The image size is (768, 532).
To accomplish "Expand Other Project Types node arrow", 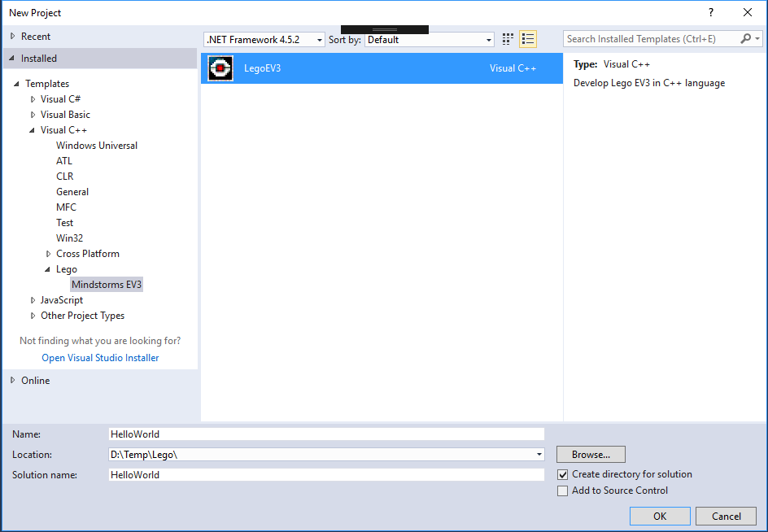I will click(33, 316).
